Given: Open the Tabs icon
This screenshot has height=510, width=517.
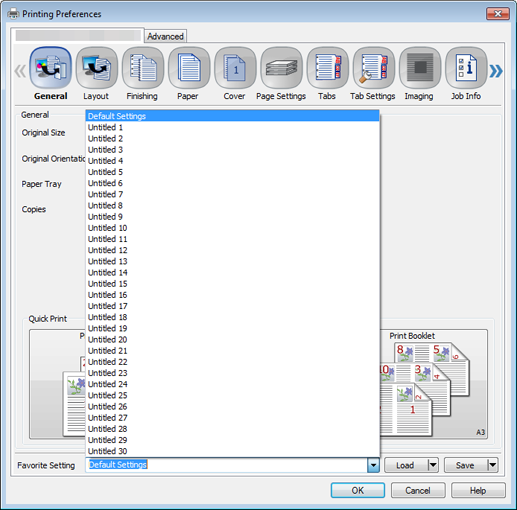Looking at the screenshot, I should click(327, 68).
